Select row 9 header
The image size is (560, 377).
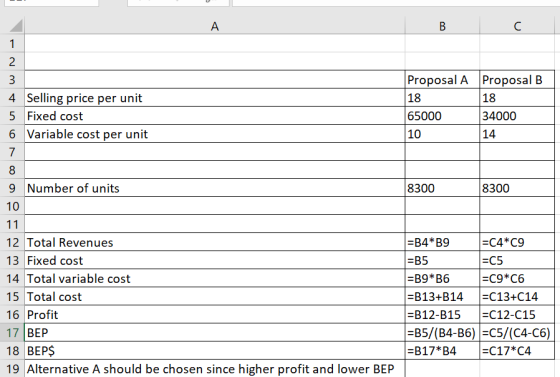point(12,188)
